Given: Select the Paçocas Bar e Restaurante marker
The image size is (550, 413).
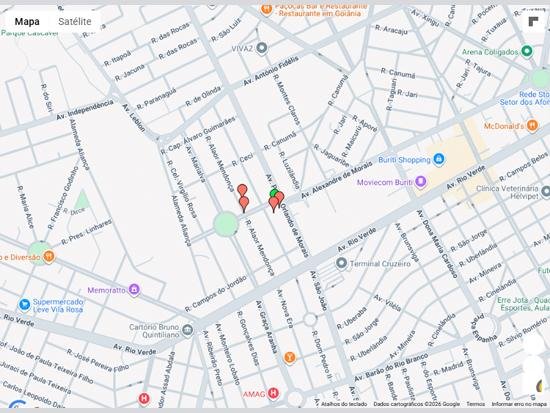Looking at the screenshot, I should [267, 9].
